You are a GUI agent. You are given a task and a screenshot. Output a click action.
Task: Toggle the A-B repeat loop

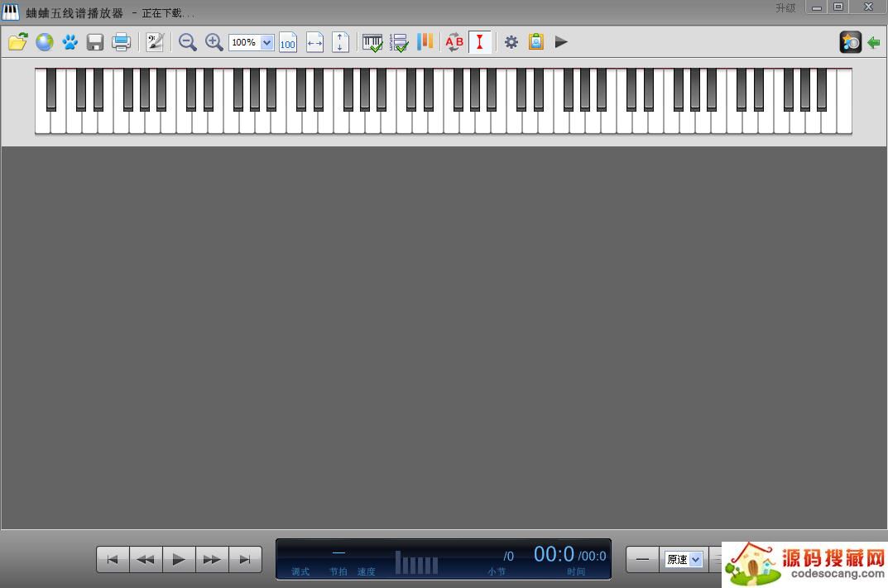pyautogui.click(x=454, y=42)
